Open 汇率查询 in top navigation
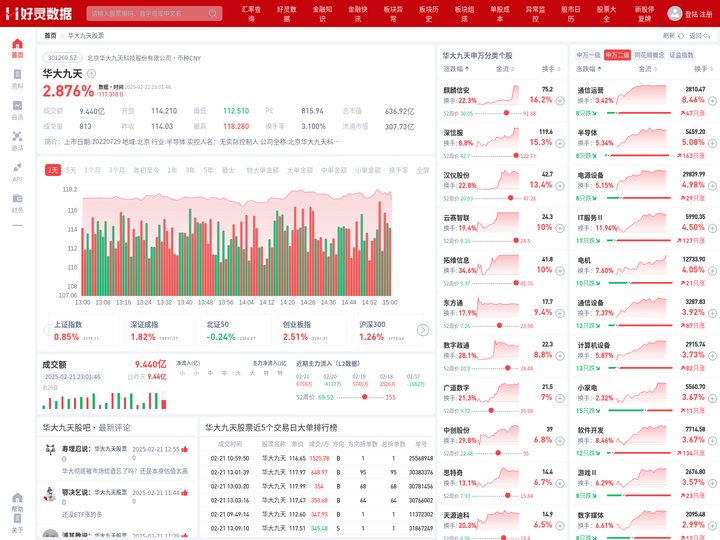 pos(251,14)
